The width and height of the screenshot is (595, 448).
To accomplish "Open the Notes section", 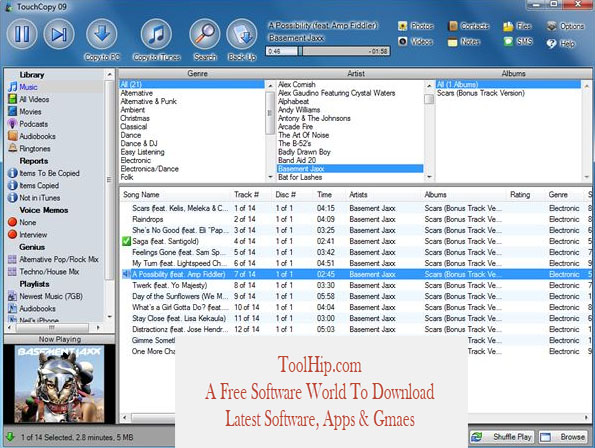I will [464, 41].
